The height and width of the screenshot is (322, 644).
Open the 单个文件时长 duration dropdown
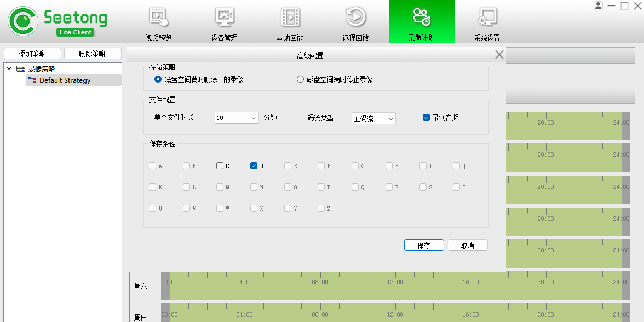pyautogui.click(x=237, y=118)
